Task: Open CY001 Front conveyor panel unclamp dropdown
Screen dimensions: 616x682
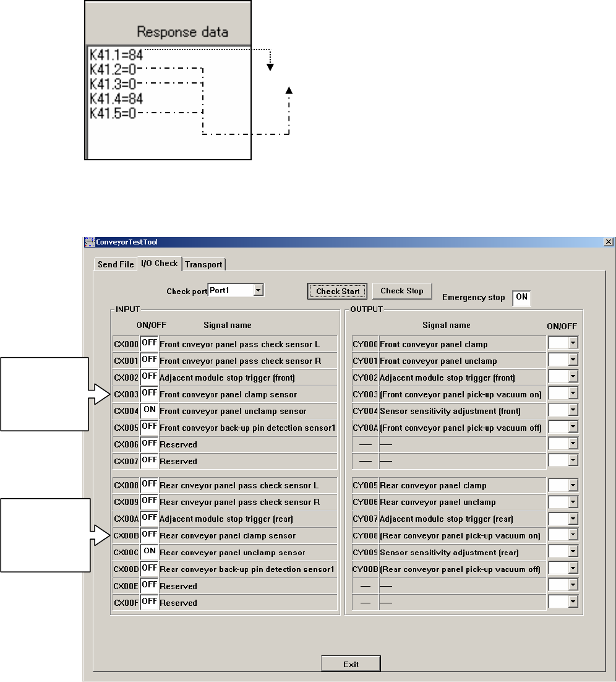Action: pyautogui.click(x=573, y=360)
